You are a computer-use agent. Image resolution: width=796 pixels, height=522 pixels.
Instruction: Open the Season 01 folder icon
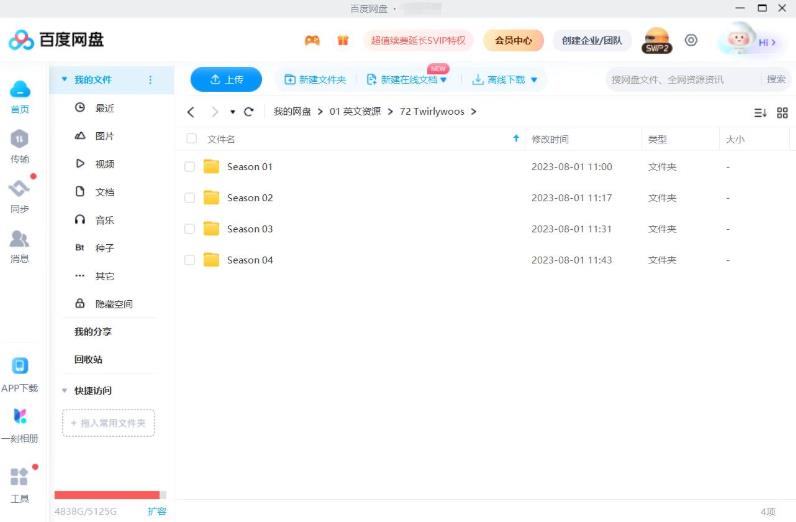click(211, 167)
